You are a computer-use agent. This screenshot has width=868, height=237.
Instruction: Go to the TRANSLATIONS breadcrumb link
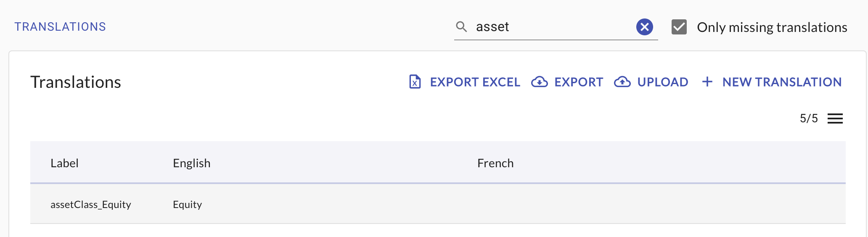[x=60, y=27]
